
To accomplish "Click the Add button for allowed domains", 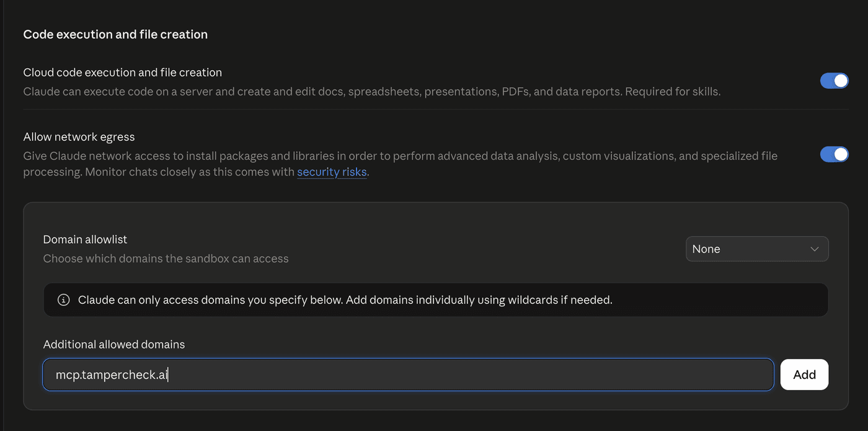I will pos(804,375).
